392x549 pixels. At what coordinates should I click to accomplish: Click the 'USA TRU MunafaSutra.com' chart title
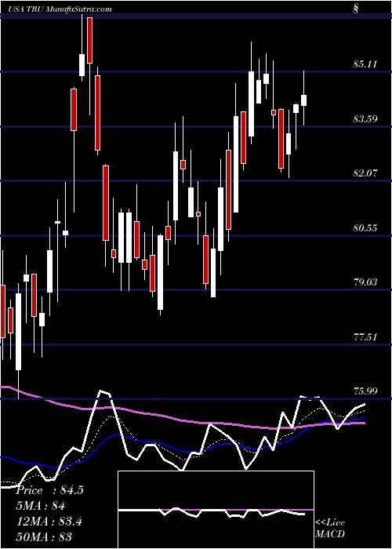[59, 9]
